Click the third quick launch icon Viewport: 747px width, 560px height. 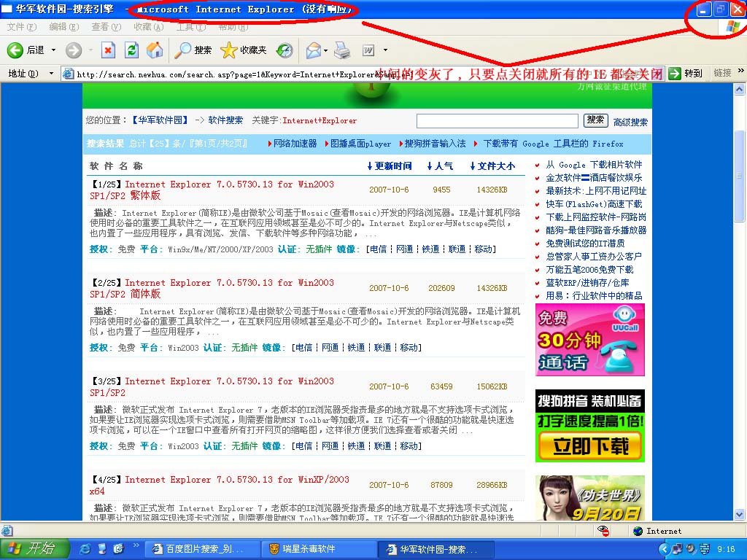118,549
